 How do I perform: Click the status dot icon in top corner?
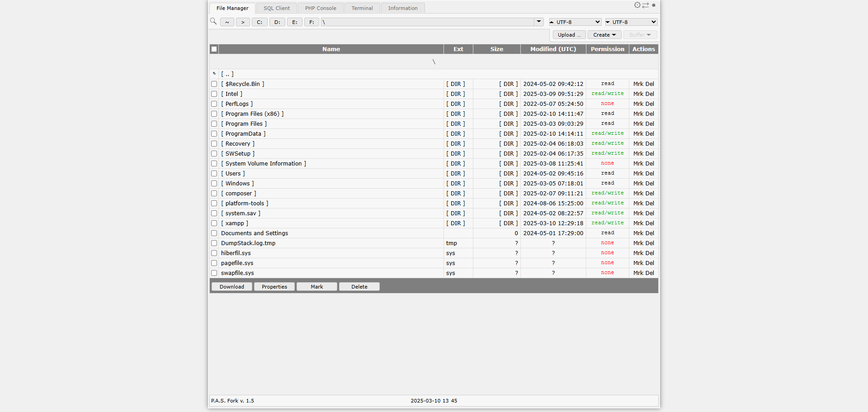(x=653, y=5)
